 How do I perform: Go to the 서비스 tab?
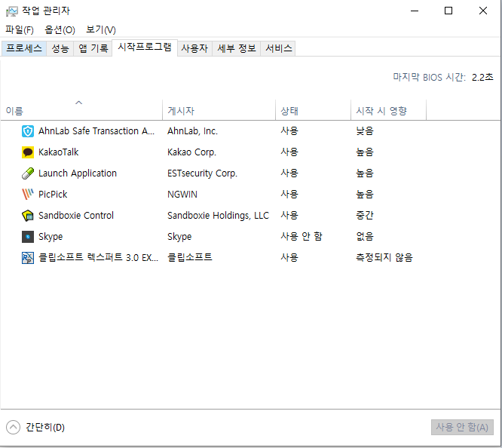(278, 48)
